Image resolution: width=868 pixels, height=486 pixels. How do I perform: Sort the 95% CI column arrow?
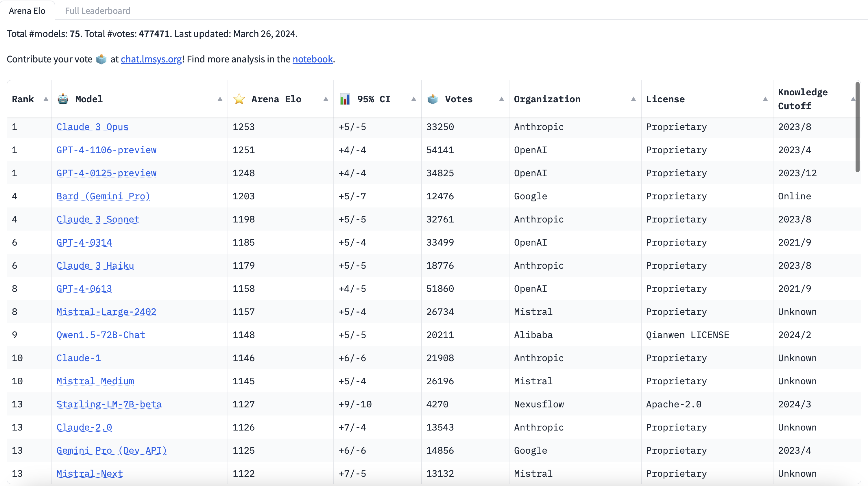point(413,99)
